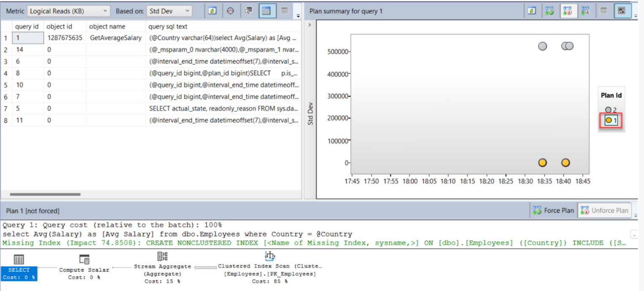The width and height of the screenshot is (644, 291).
Task: Click the Force Plan button
Action: [554, 210]
